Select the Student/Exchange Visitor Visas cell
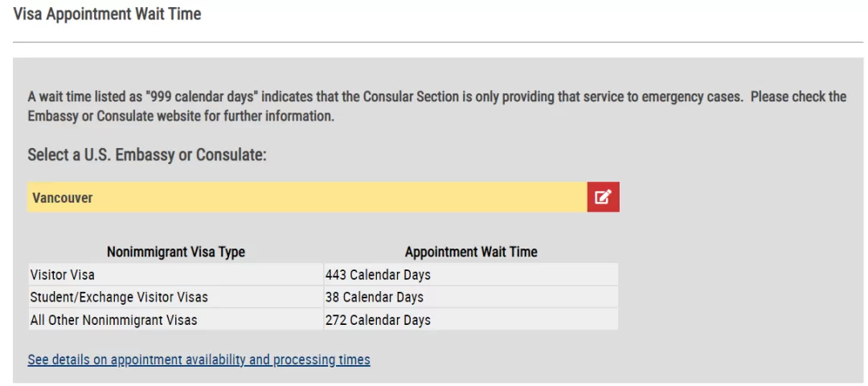Screen dimensions: 868x386 (175, 297)
